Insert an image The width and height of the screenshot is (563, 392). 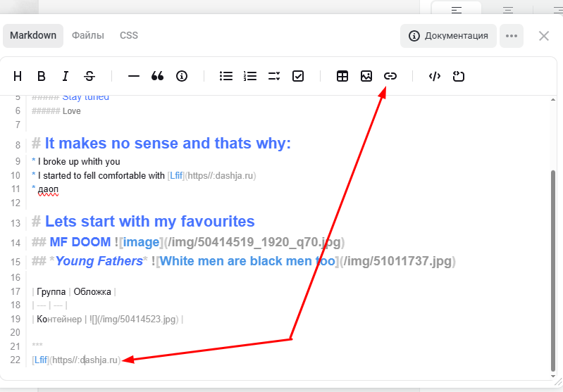(x=366, y=76)
